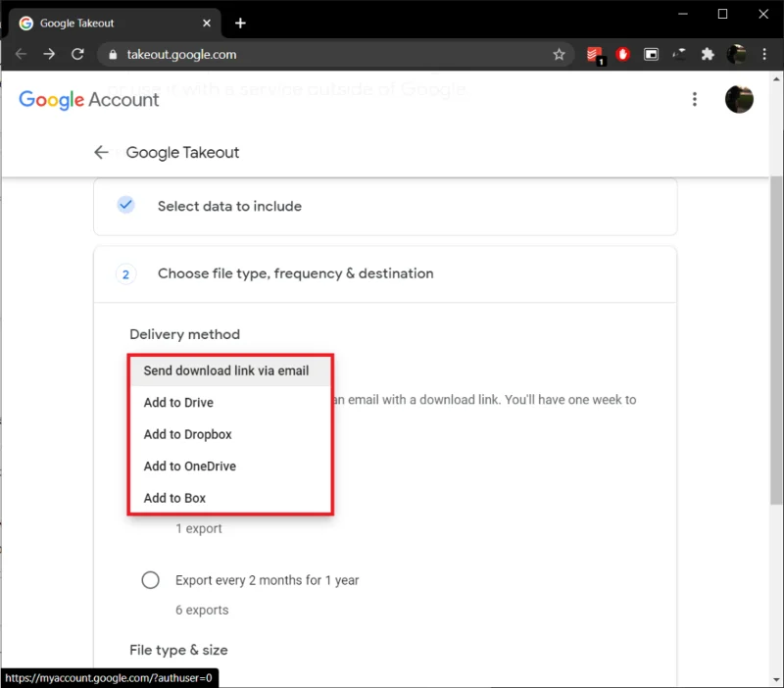Open a new browser tab
The height and width of the screenshot is (688, 784).
pyautogui.click(x=240, y=23)
